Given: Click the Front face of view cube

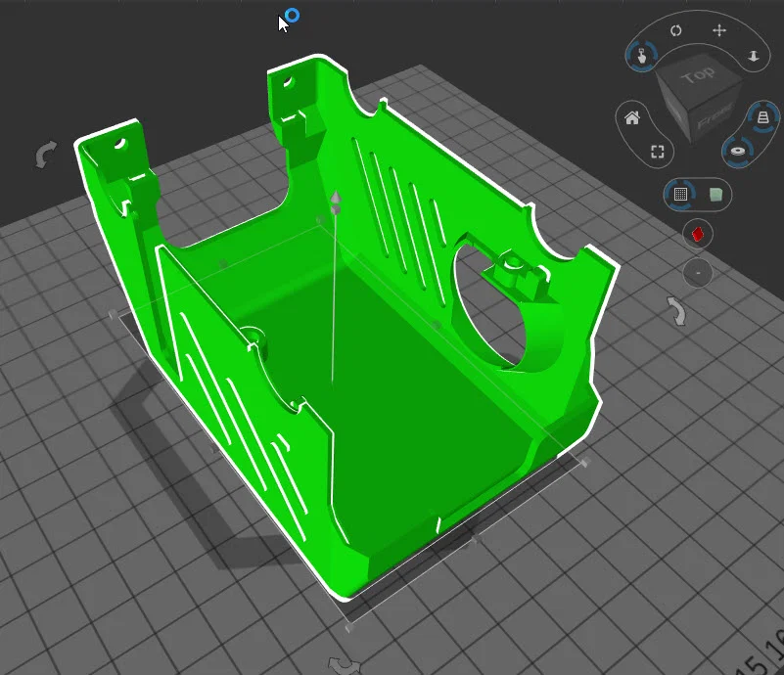Looking at the screenshot, I should [x=716, y=115].
